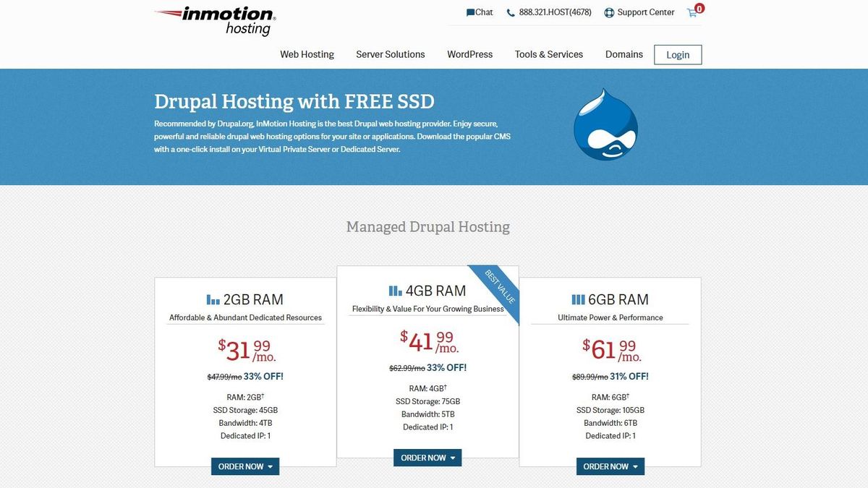Click the Drupal droplet logo
The image size is (868, 488).
(x=605, y=127)
